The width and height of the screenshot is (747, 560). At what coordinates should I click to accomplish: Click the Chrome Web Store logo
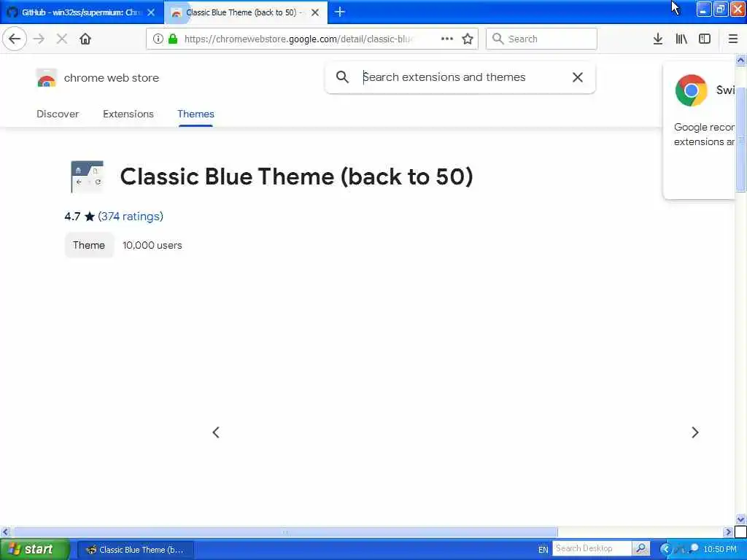[x=47, y=77]
